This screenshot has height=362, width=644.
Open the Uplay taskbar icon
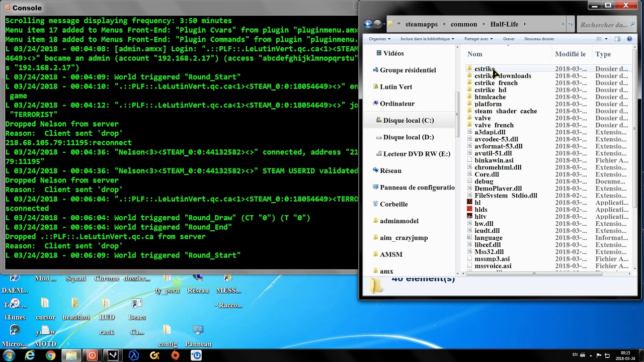tap(196, 355)
